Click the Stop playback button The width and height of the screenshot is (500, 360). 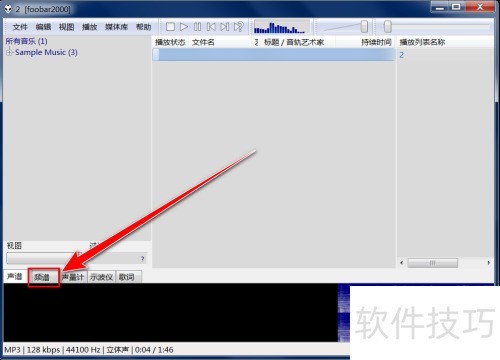pyautogui.click(x=170, y=27)
